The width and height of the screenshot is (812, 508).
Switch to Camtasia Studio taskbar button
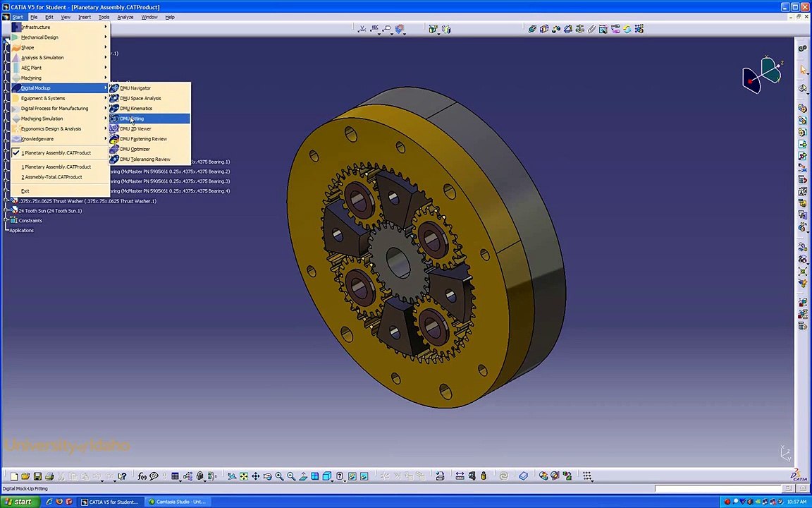pos(178,502)
